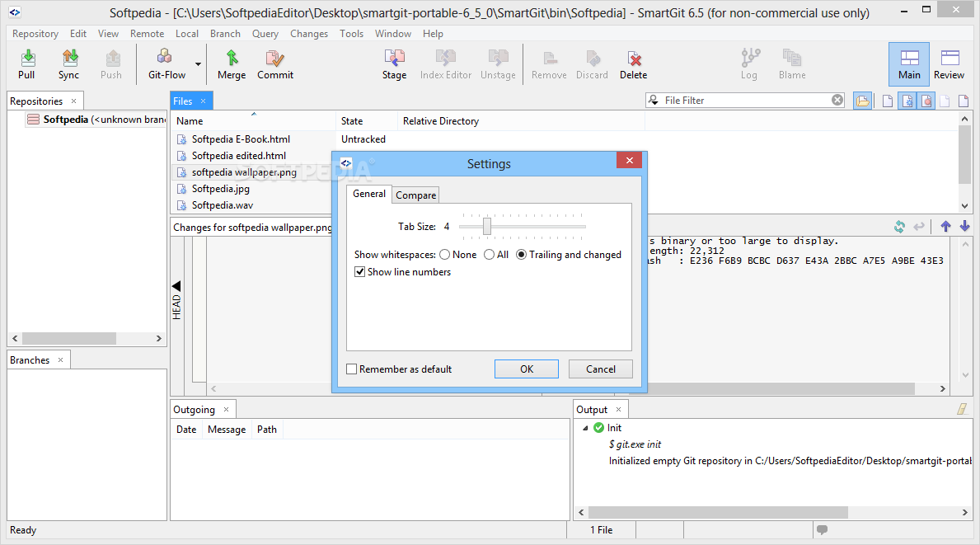Click the Commit toolbar icon
This screenshot has width=980, height=545.
[275, 65]
